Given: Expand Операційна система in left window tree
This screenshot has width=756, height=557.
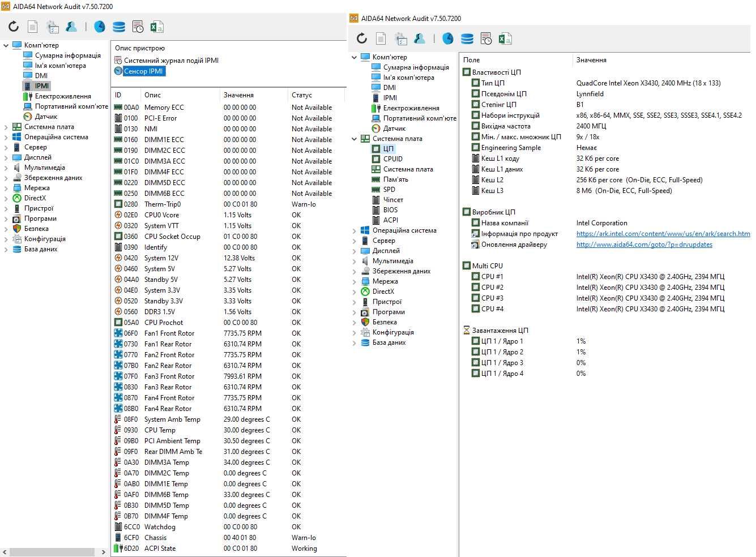Looking at the screenshot, I should [6, 137].
